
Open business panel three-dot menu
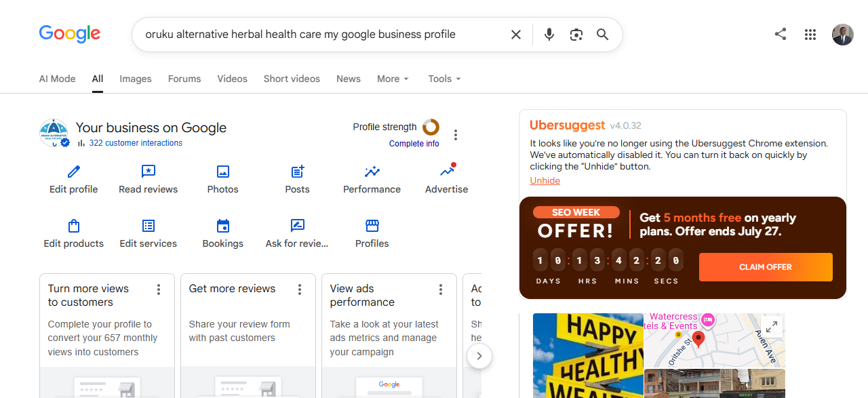(456, 135)
